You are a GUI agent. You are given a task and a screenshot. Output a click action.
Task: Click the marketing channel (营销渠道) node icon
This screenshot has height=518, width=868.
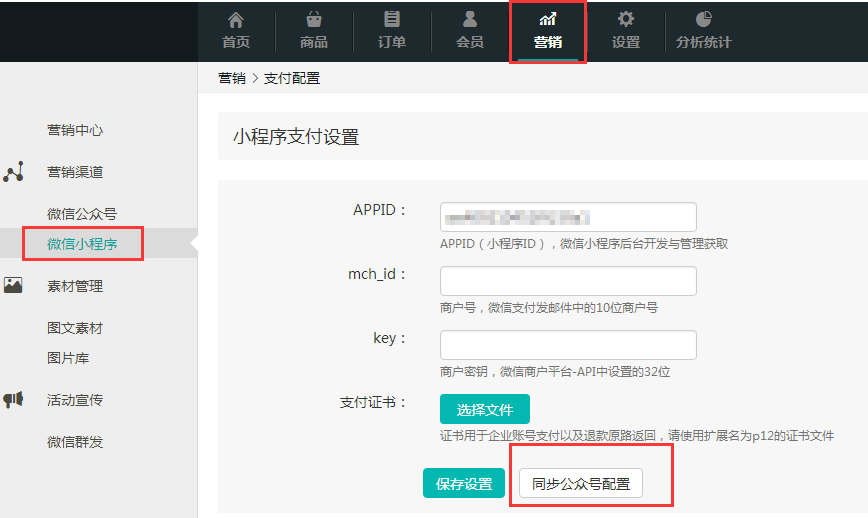tap(14, 172)
